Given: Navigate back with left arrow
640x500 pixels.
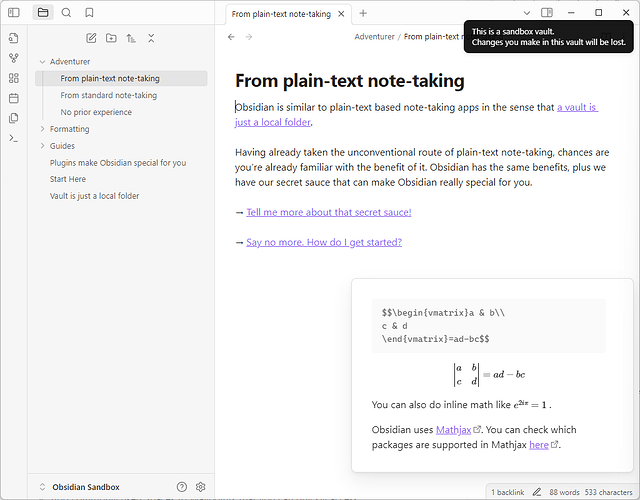Looking at the screenshot, I should [x=231, y=37].
